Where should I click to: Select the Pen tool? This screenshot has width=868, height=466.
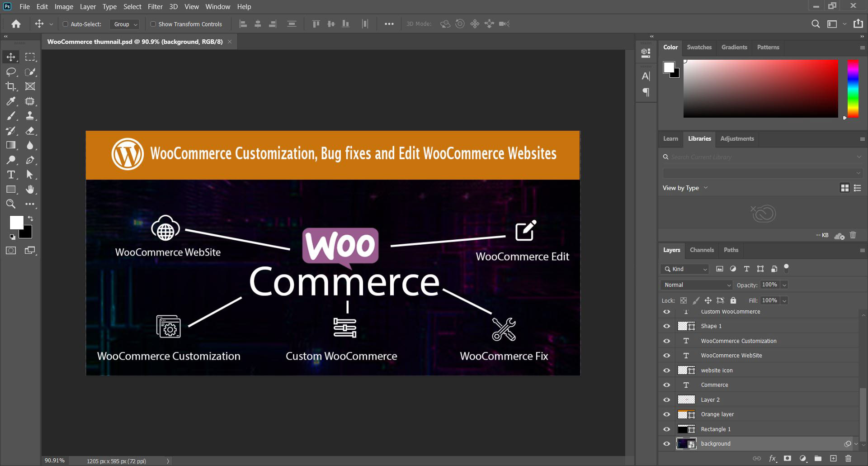(30, 160)
